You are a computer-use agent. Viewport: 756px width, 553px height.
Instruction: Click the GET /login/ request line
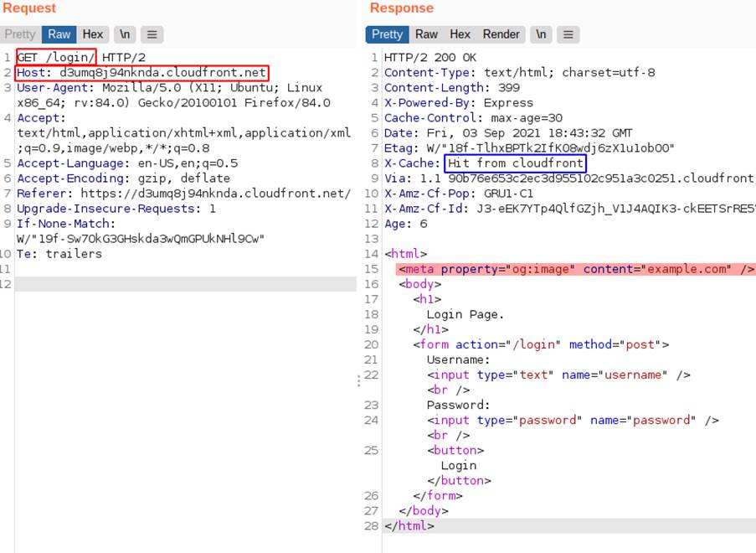pos(56,57)
